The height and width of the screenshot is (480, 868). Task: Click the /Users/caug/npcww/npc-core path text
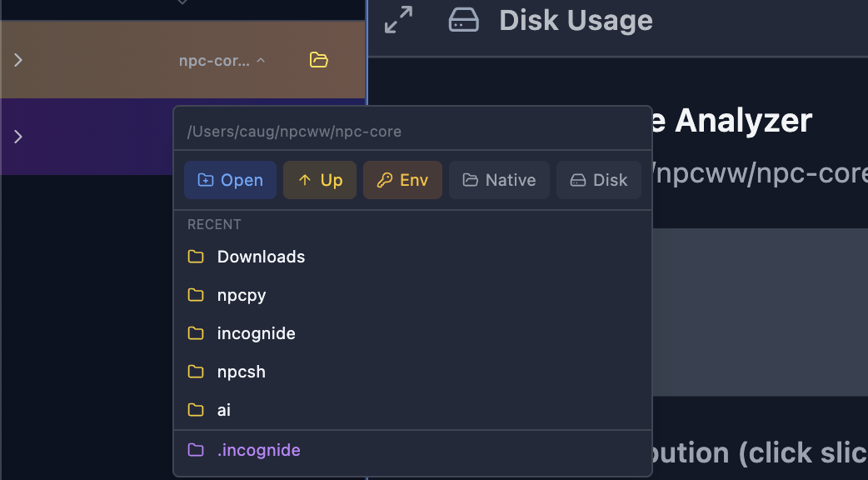295,132
